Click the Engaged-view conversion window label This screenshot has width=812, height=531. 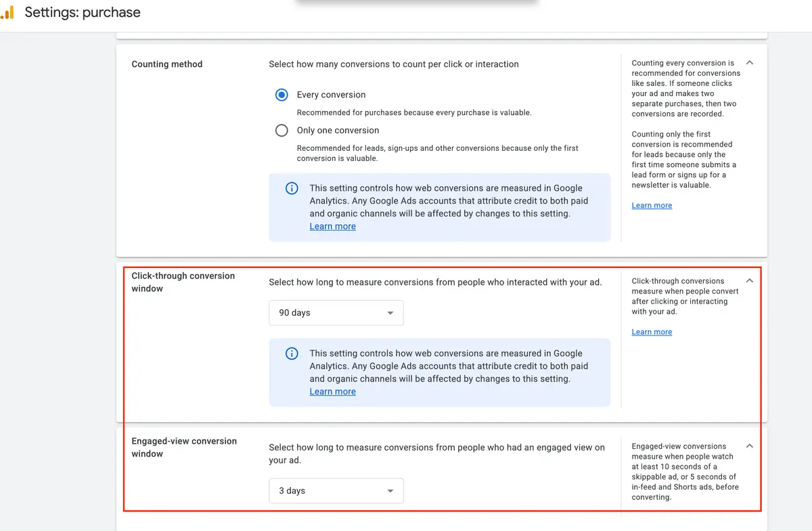pyautogui.click(x=184, y=447)
